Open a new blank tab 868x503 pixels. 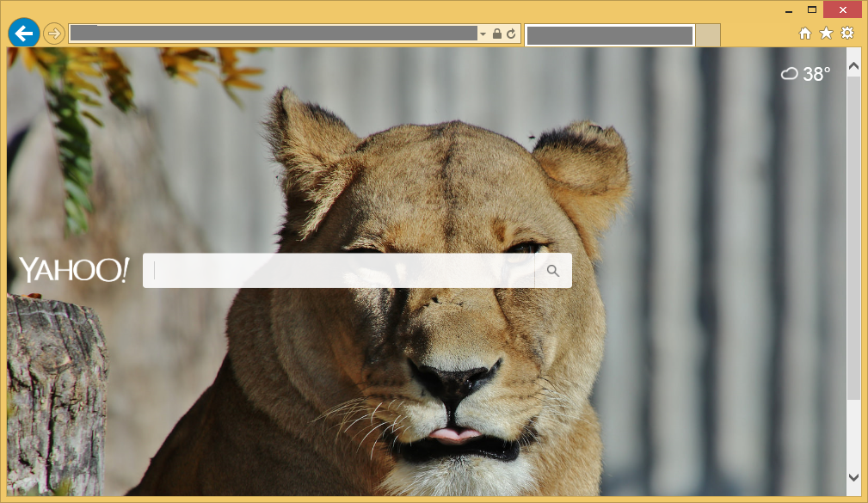(x=708, y=35)
